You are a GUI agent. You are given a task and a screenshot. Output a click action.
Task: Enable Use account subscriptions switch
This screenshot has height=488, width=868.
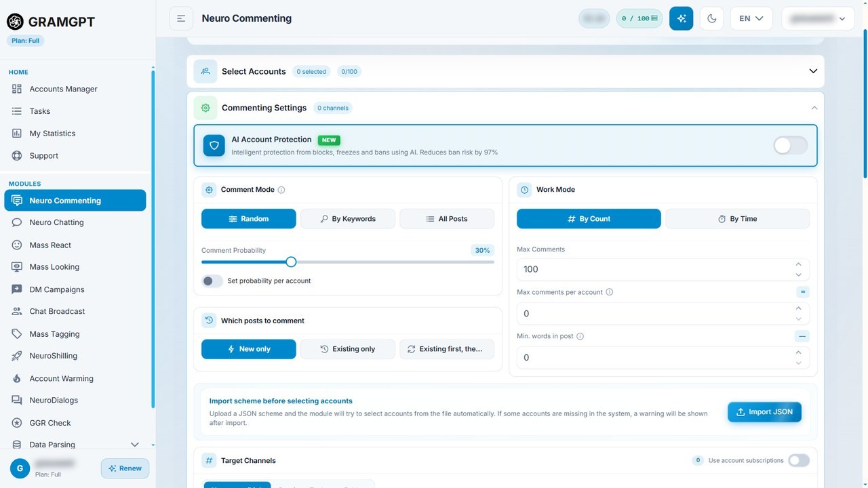point(799,460)
